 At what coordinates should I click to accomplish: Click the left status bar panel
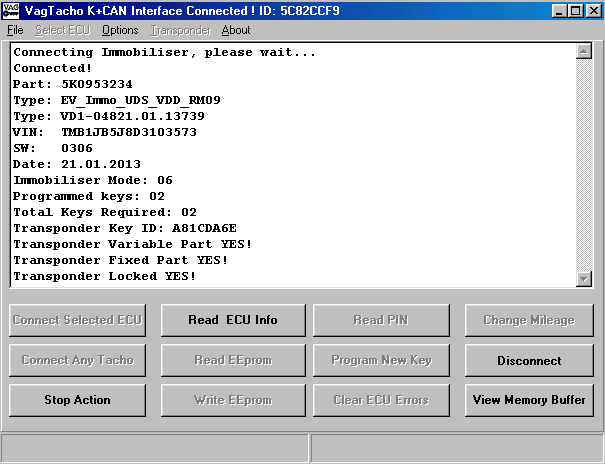click(x=155, y=448)
